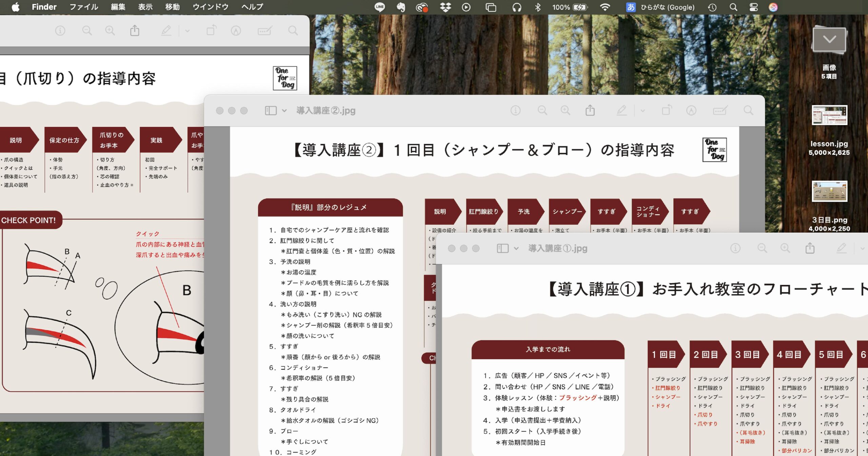868x456 pixels.
Task: Share the 導入講座①.jpg image
Action: 810,248
